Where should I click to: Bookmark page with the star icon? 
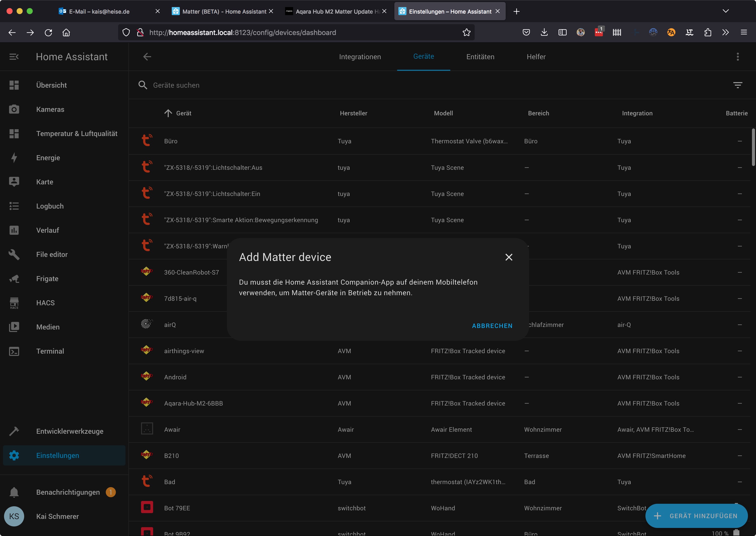tap(466, 32)
